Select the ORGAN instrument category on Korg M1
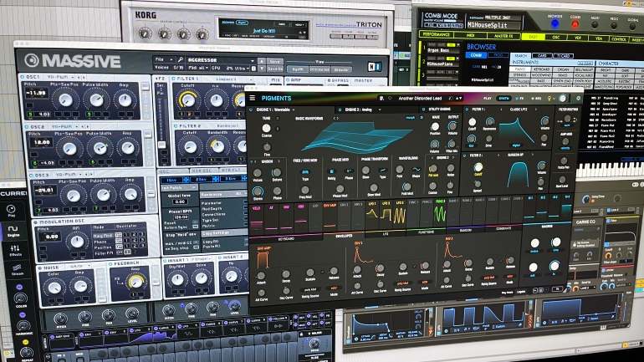 (563, 69)
